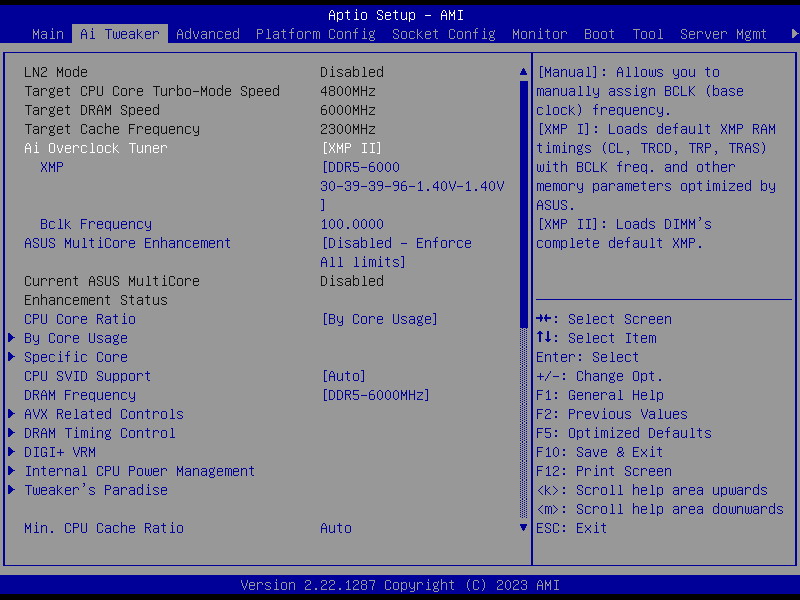Switch to the Advanced tab
Viewport: 800px width, 600px height.
coord(208,34)
